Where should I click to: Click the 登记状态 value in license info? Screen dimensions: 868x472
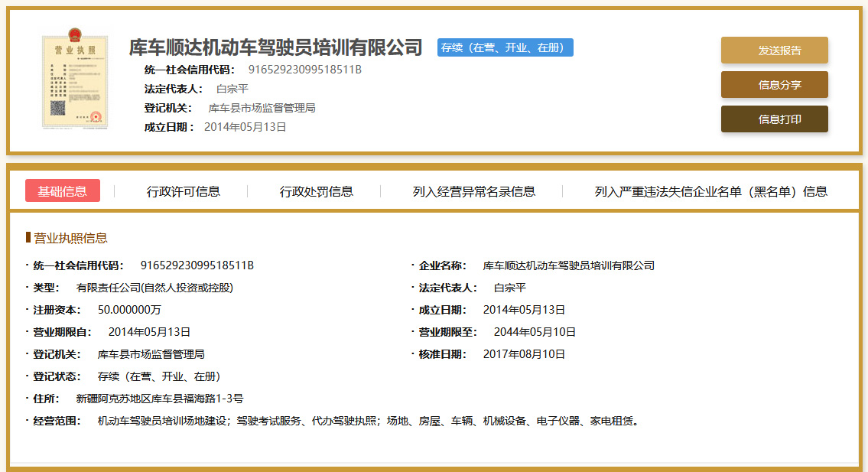(159, 376)
